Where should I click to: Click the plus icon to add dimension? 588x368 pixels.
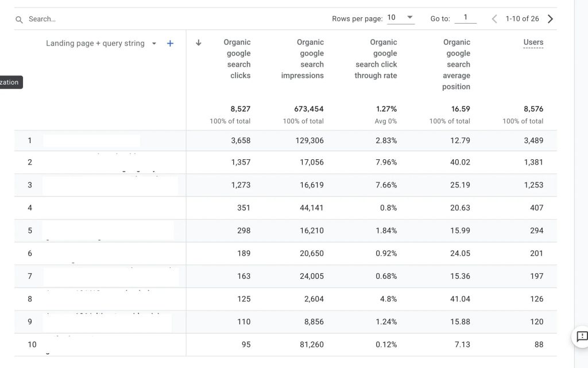pyautogui.click(x=170, y=43)
